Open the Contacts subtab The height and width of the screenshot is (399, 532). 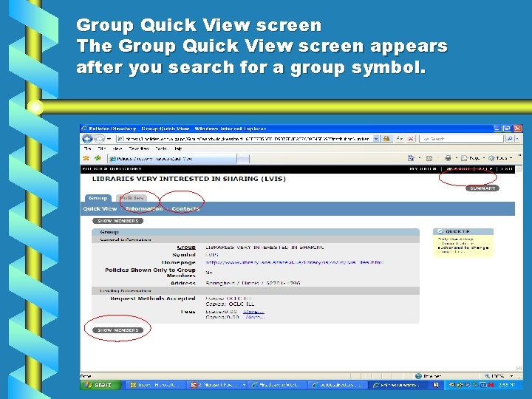coord(185,208)
